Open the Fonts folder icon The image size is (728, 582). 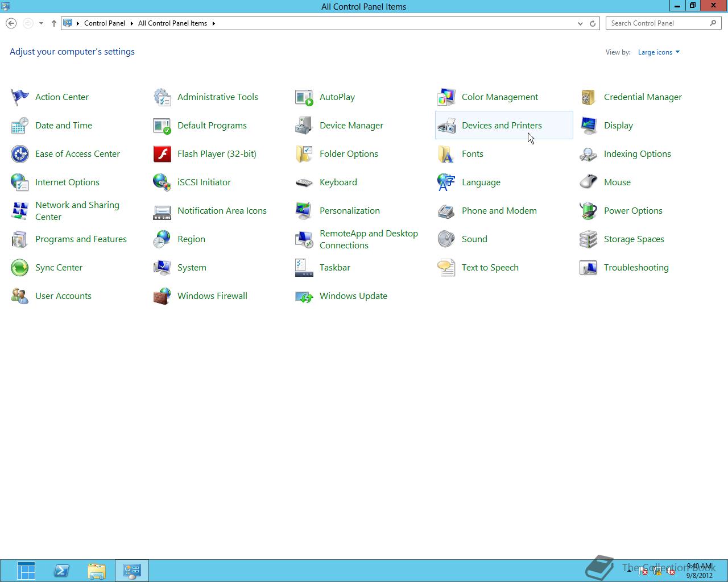tap(446, 154)
